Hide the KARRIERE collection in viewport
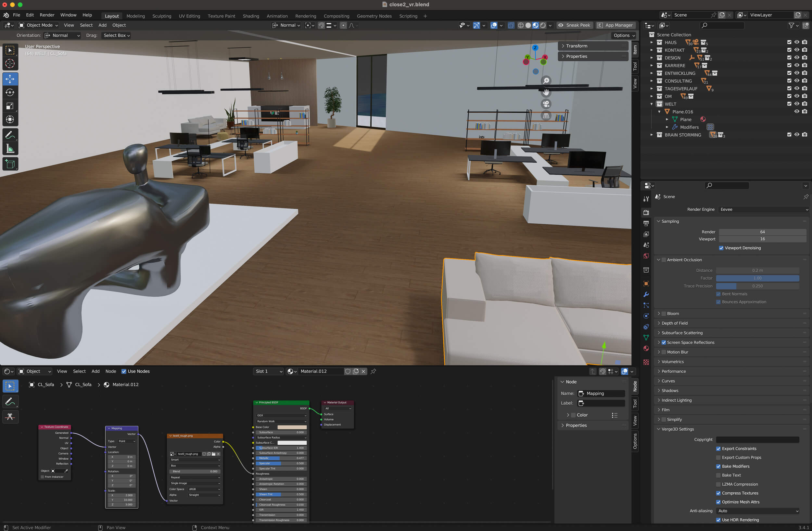Image resolution: width=812 pixels, height=531 pixels. point(796,66)
